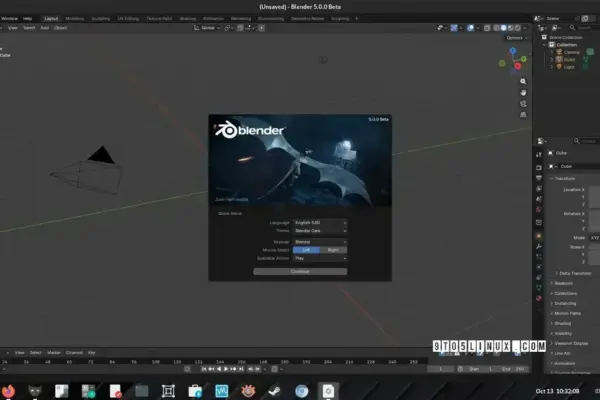The image size is (600, 400).
Task: Open the Language dropdown in splash
Action: point(320,222)
